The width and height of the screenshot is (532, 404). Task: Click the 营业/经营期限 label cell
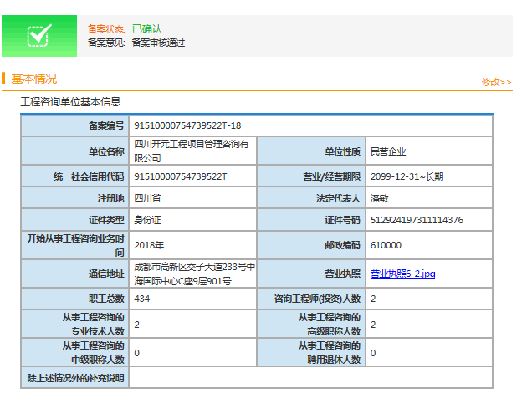[311, 176]
